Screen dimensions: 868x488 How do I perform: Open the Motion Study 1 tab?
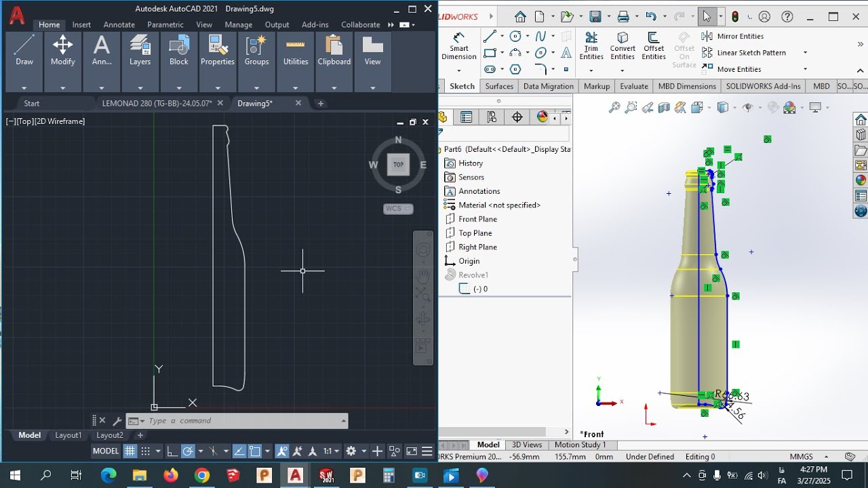[x=580, y=445]
